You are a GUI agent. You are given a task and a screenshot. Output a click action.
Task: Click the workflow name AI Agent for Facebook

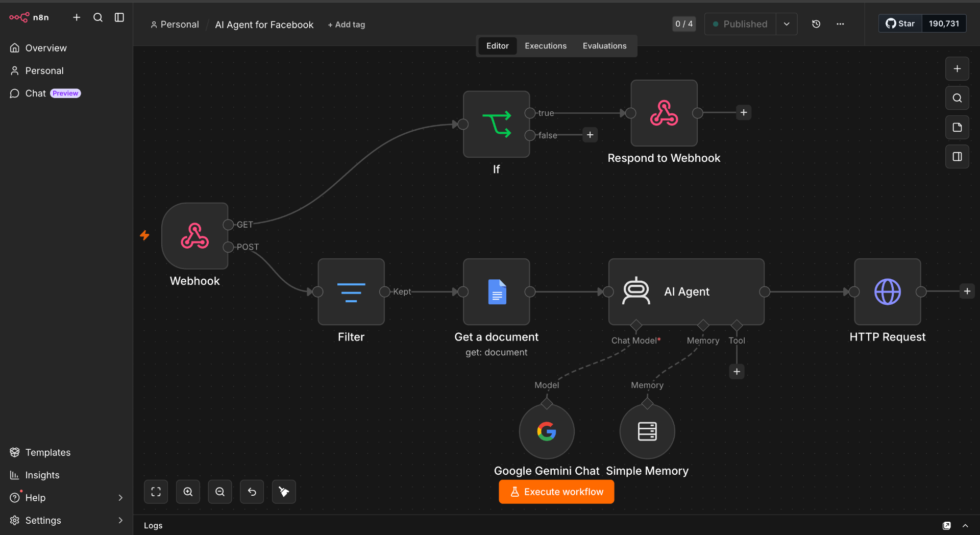click(264, 25)
